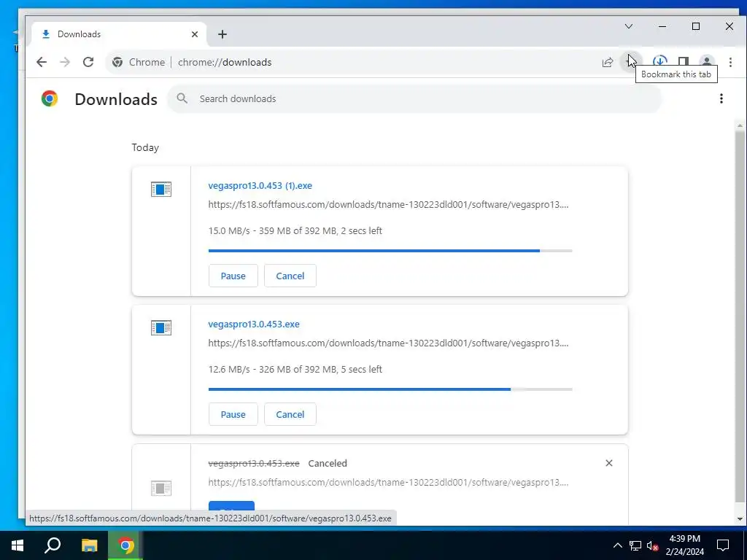Click file icon of the 326 MB vegaspro13.0.453.exe download

tap(161, 327)
